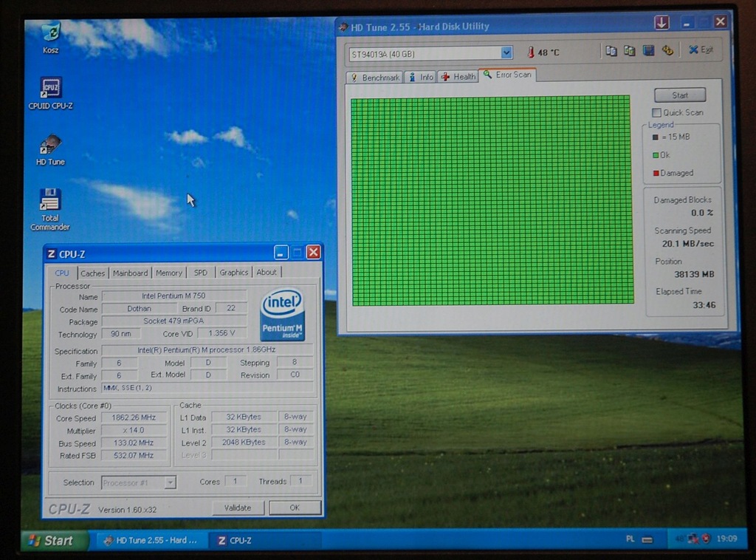Image resolution: width=756 pixels, height=560 pixels.
Task: Click the green Ok legend swatch
Action: (x=656, y=155)
